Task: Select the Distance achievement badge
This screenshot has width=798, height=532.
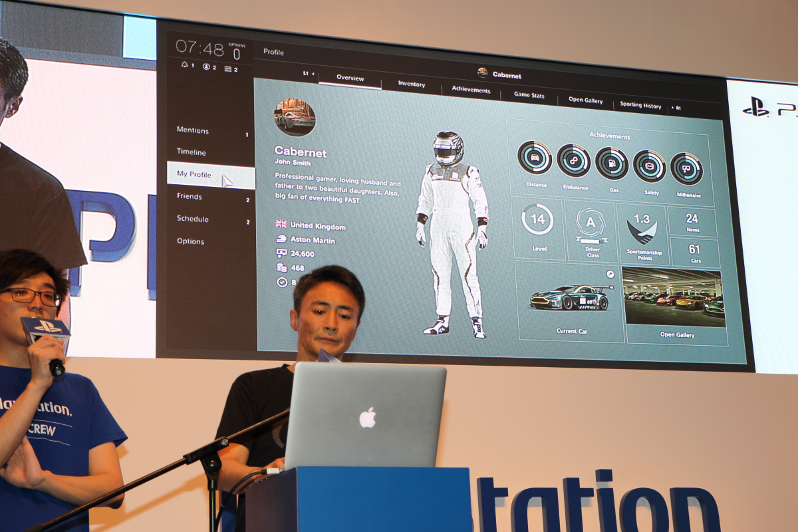Action: click(535, 158)
